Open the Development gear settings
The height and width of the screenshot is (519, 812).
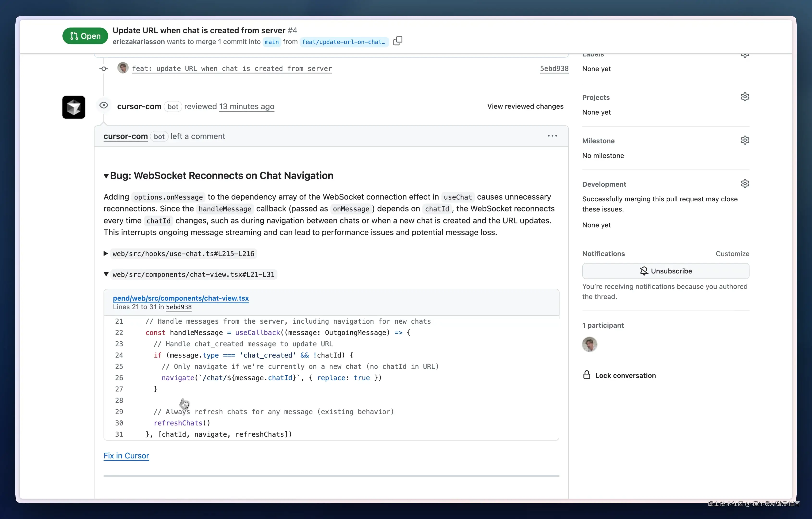(x=744, y=184)
